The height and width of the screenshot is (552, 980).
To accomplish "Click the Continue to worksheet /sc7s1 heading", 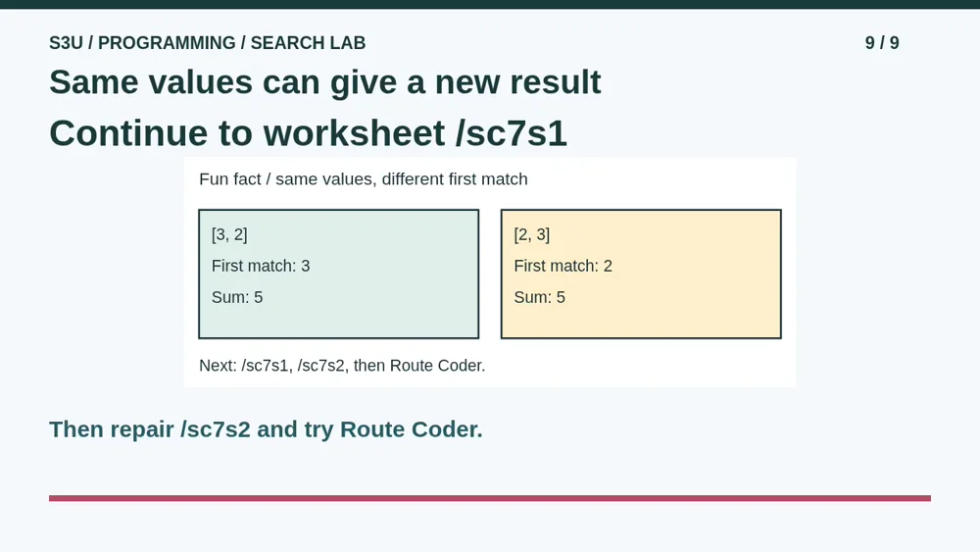I will pos(308,133).
